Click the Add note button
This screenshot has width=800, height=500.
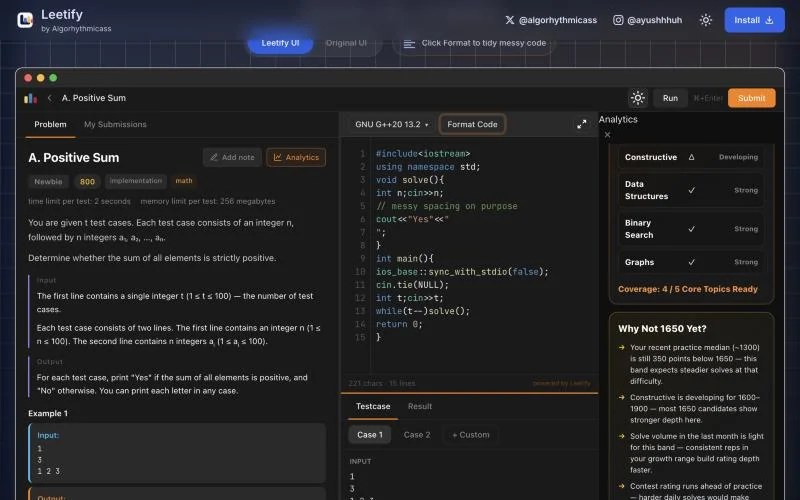[232, 157]
